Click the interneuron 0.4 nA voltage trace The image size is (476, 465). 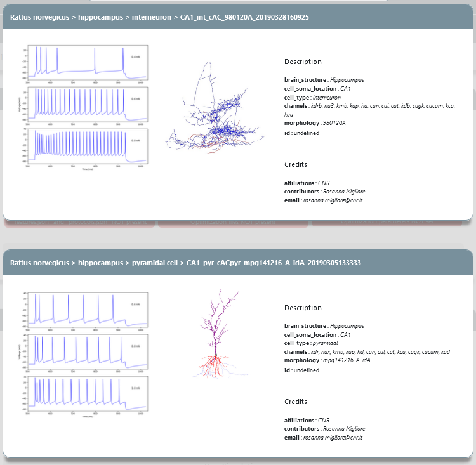(88, 63)
